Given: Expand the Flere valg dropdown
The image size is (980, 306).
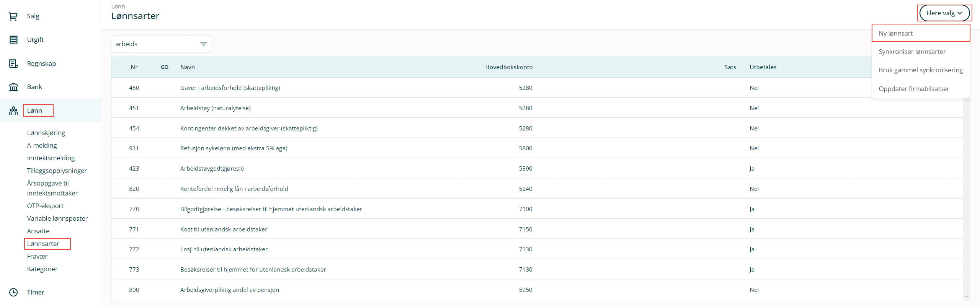Looking at the screenshot, I should (x=944, y=13).
